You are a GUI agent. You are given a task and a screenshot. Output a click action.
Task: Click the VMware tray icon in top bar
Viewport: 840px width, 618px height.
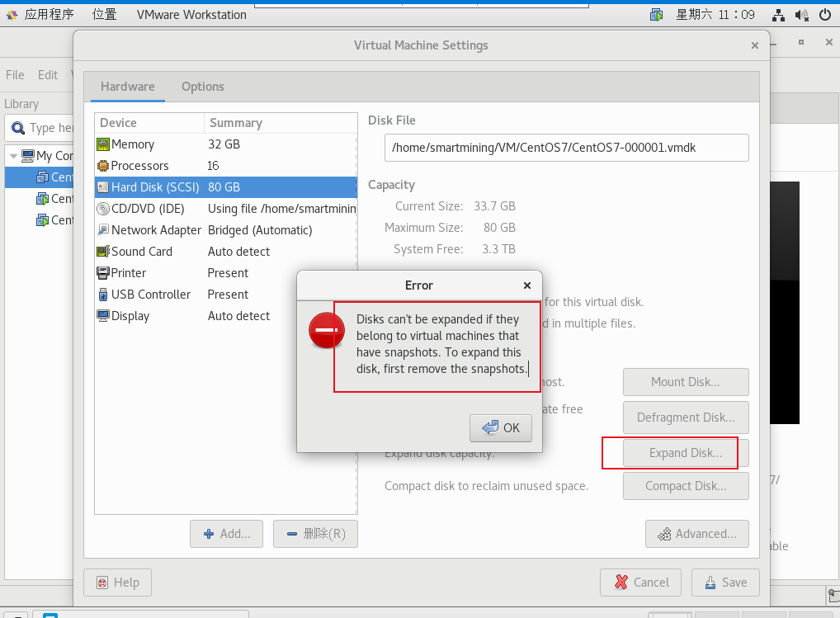click(656, 15)
